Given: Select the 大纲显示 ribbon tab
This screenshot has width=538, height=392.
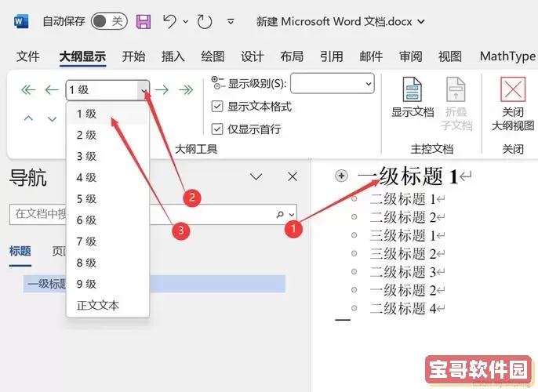Looking at the screenshot, I should (82, 56).
